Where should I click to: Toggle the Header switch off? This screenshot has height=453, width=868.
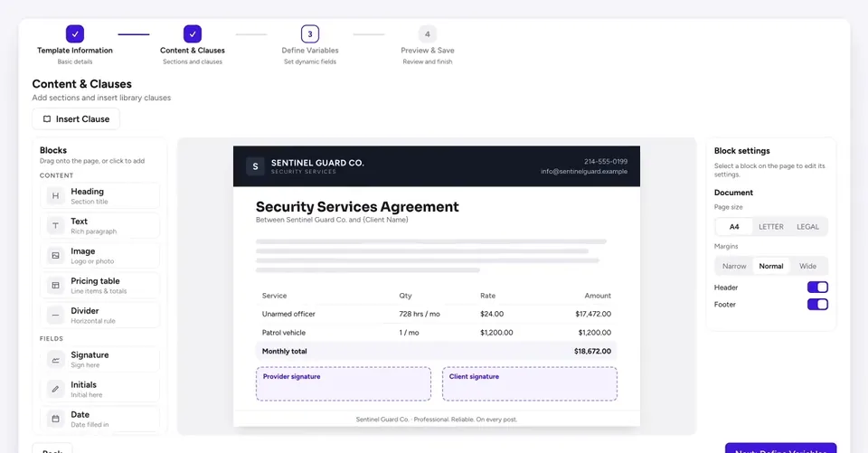tap(817, 288)
